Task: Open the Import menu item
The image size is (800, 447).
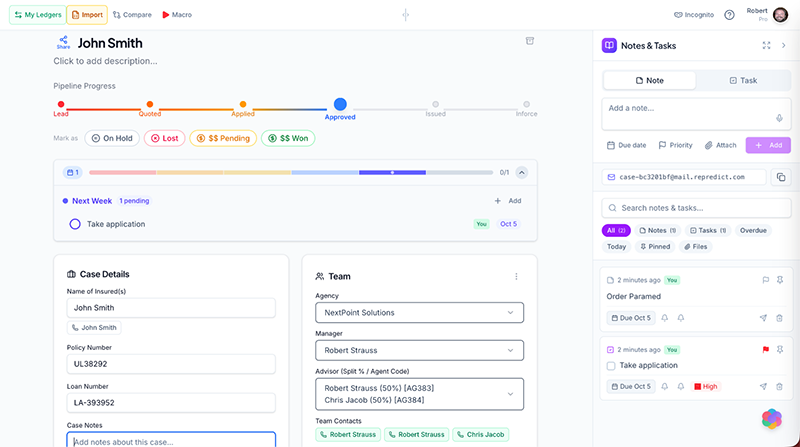Action: click(x=87, y=15)
